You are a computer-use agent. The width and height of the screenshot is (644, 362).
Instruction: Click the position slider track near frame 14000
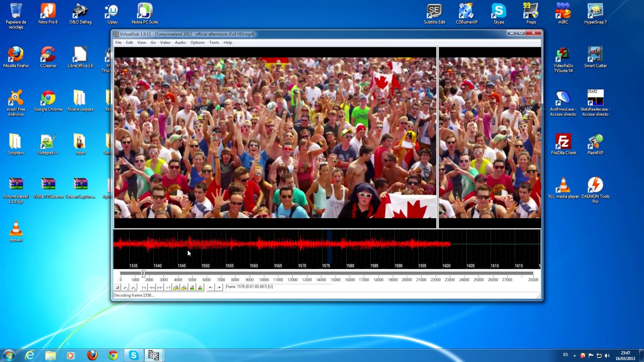[321, 274]
